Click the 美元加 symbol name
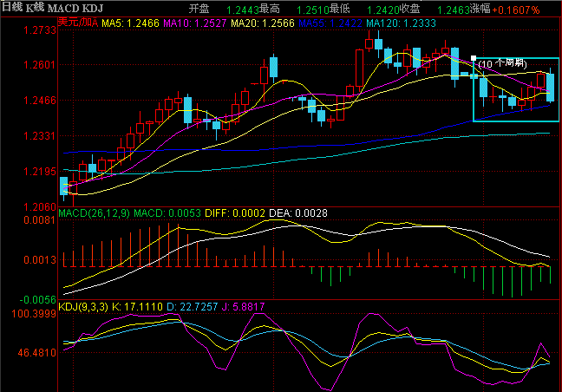The height and width of the screenshot is (392, 562). (x=77, y=23)
